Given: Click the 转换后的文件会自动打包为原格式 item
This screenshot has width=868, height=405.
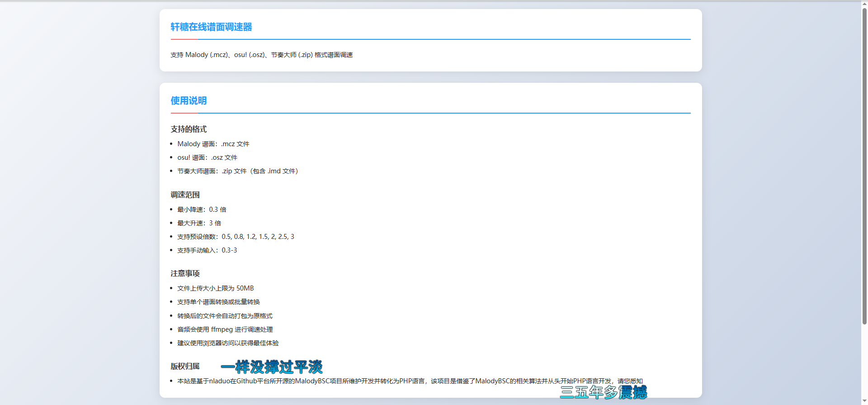Looking at the screenshot, I should 225,316.
